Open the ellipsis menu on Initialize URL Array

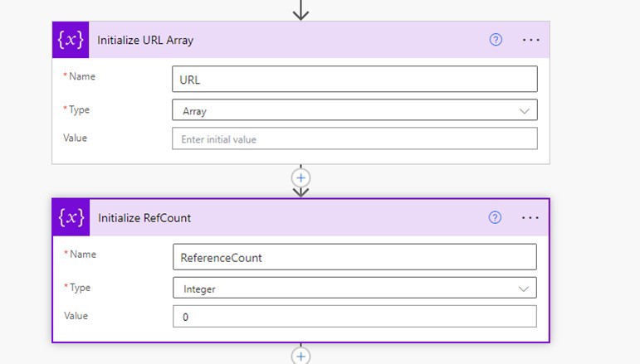(x=530, y=40)
